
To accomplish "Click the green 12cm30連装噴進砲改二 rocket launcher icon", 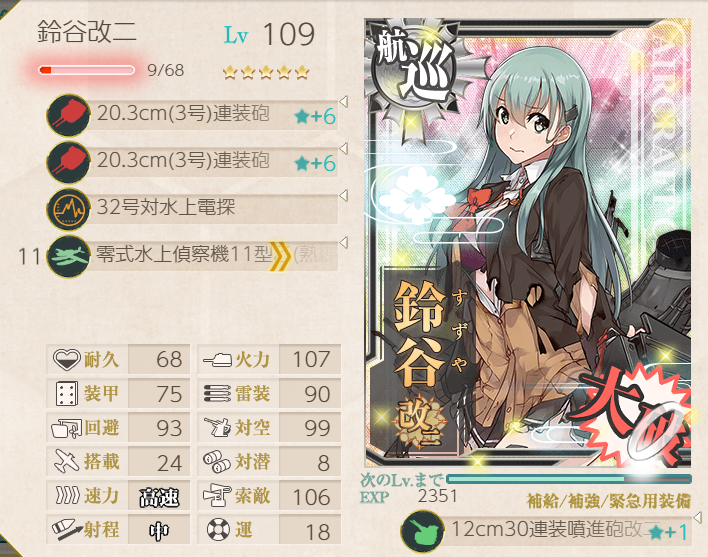I will coord(422,531).
